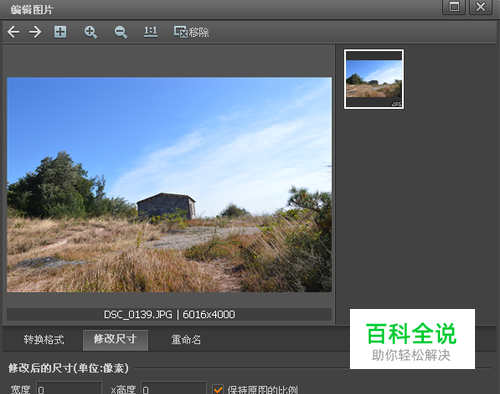500x394 pixels.
Task: Click the main landscape preview image
Action: click(169, 185)
